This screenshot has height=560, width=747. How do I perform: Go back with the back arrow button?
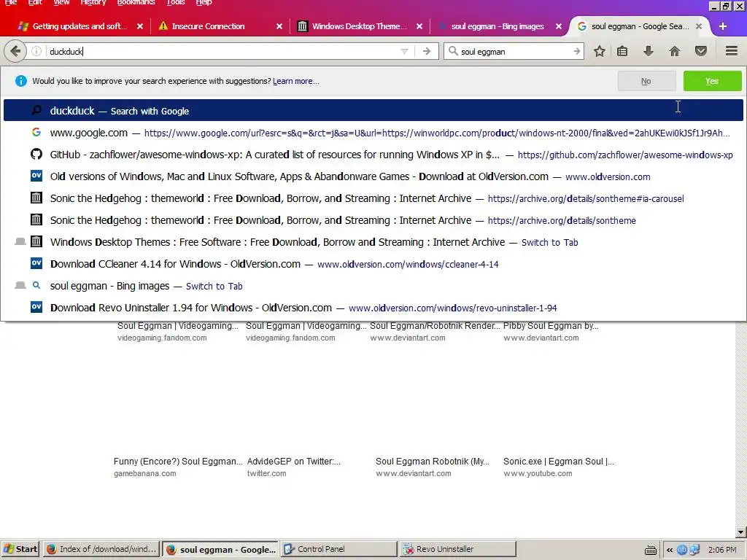tap(15, 51)
